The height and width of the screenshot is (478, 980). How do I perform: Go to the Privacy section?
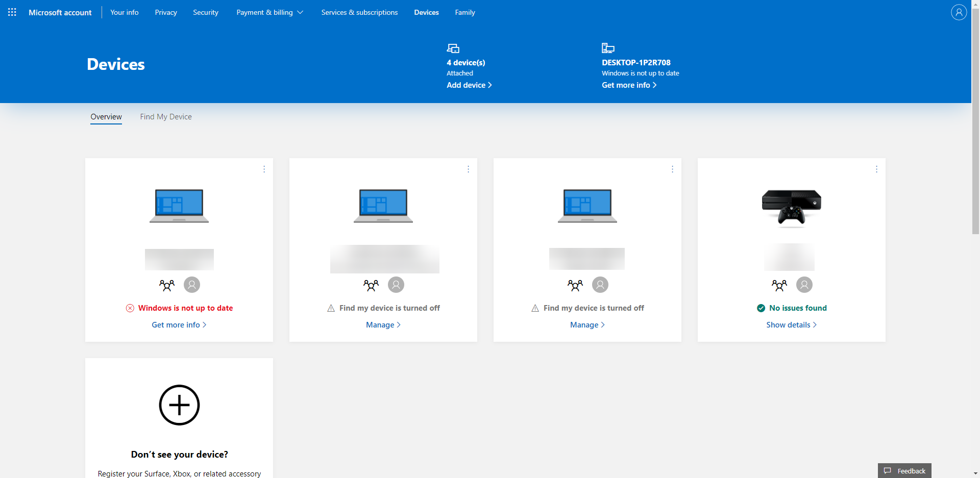click(166, 12)
